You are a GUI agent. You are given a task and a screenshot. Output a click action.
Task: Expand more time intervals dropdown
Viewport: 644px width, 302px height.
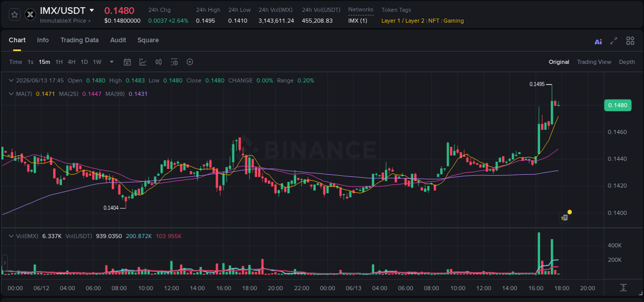(112, 62)
